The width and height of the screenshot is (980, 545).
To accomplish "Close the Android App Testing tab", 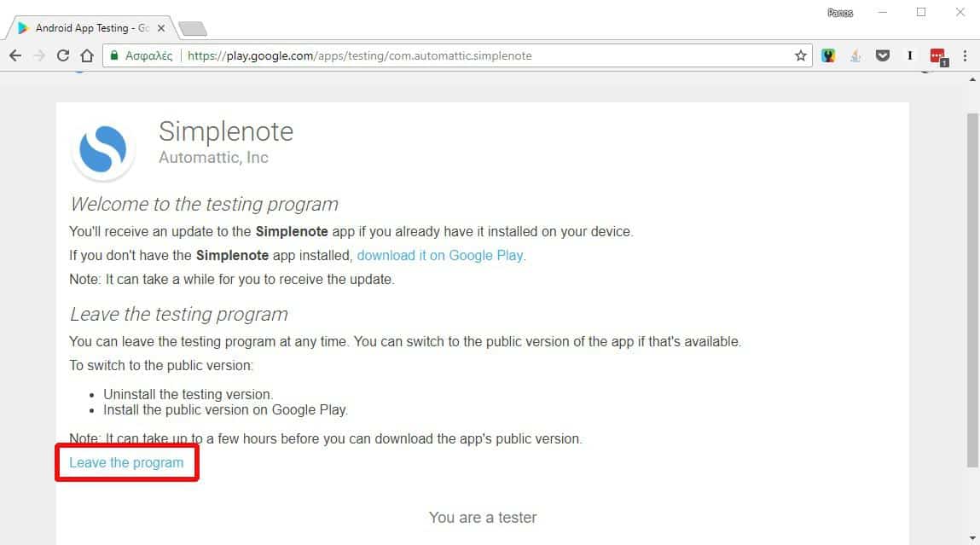I will point(161,28).
